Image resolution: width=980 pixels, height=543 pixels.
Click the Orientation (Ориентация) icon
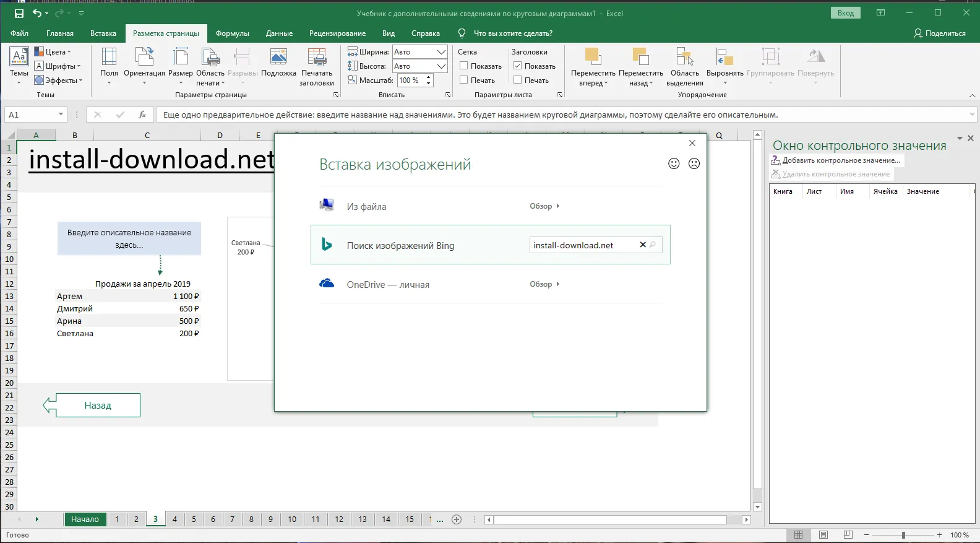pyautogui.click(x=144, y=58)
